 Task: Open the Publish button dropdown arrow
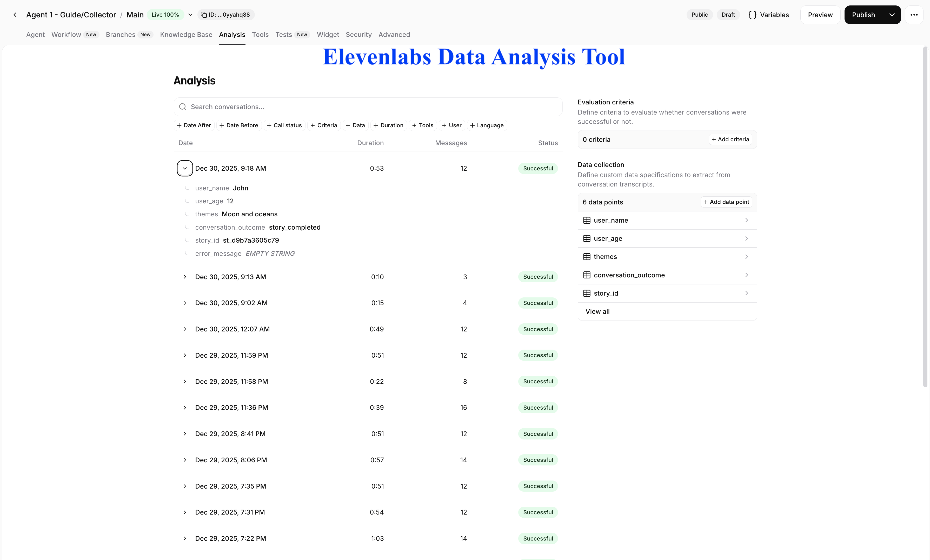tap(892, 15)
